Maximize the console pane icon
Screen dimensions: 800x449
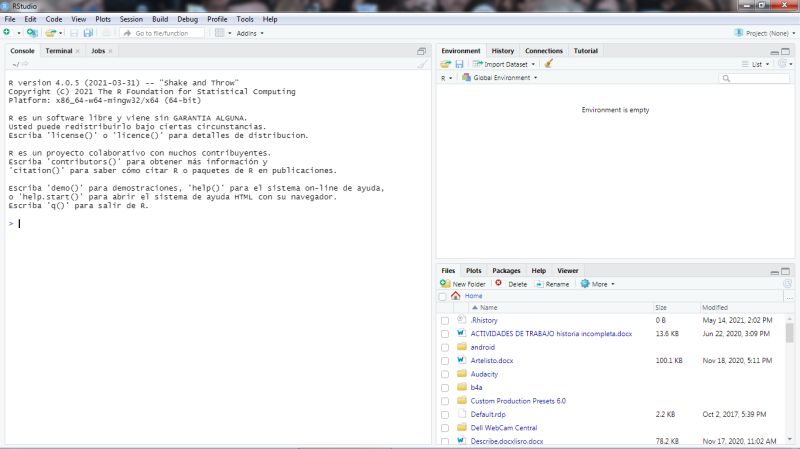[x=421, y=51]
